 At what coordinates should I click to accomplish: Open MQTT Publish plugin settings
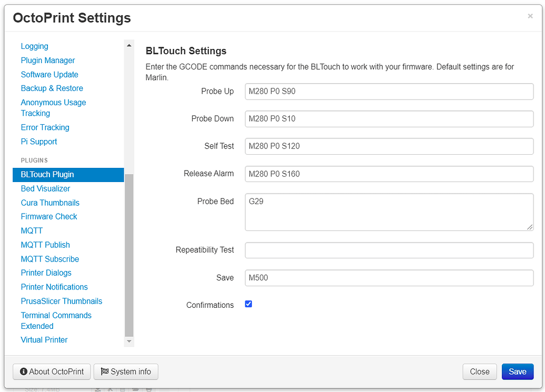pyautogui.click(x=45, y=245)
